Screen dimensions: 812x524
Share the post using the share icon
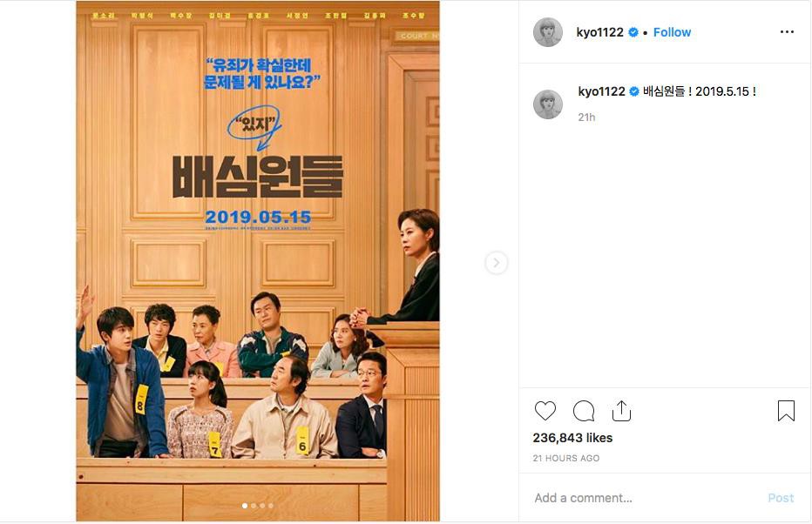(x=621, y=411)
